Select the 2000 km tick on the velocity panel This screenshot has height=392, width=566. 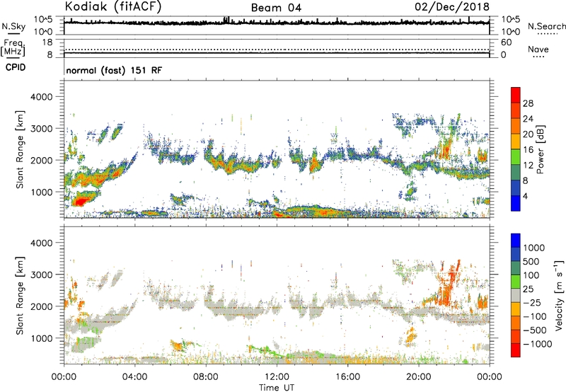point(43,306)
